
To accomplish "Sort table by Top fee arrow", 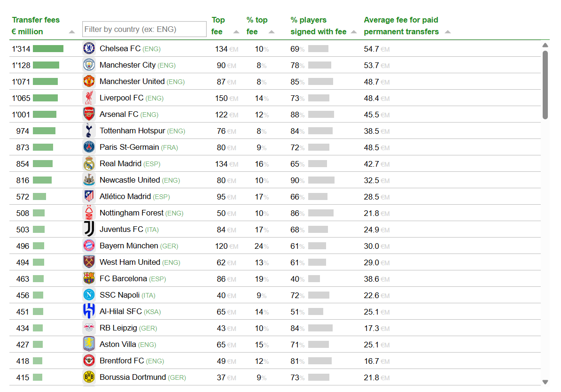I will tap(236, 32).
